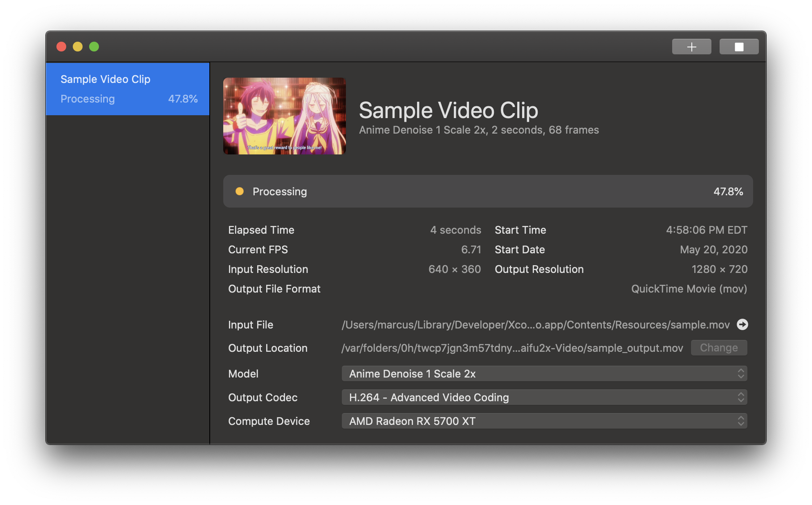Click the input file path text
The image size is (812, 505).
pyautogui.click(x=535, y=325)
